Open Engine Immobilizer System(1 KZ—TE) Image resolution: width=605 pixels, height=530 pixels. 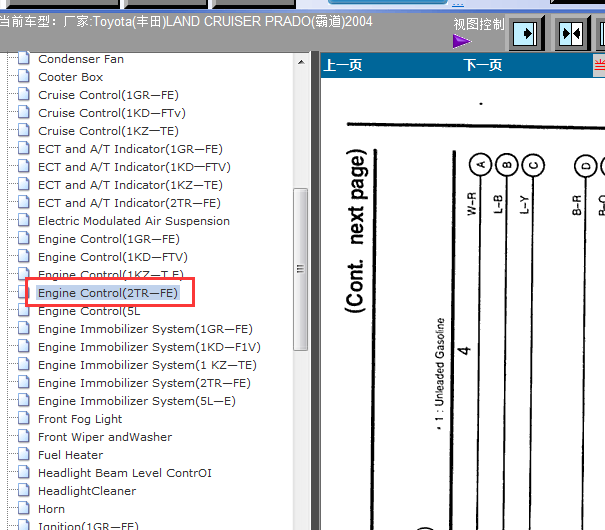pyautogui.click(x=147, y=365)
